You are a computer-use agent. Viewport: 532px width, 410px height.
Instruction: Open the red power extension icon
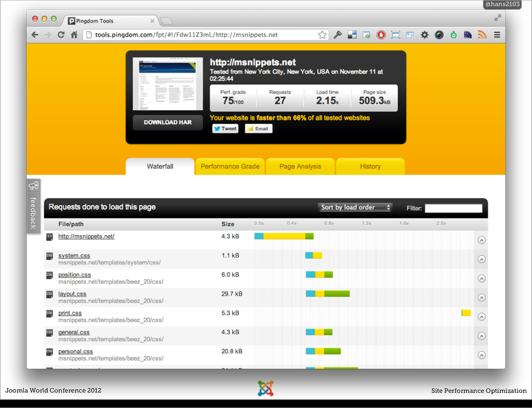[381, 35]
